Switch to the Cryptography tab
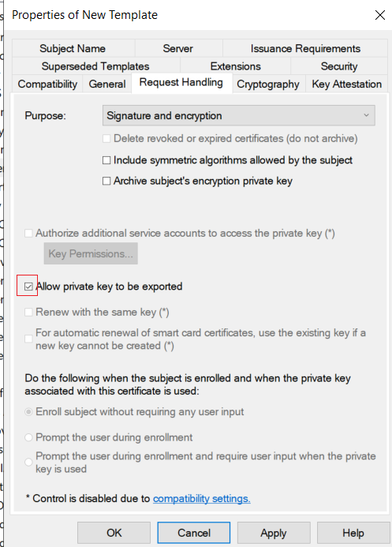 pos(268,84)
